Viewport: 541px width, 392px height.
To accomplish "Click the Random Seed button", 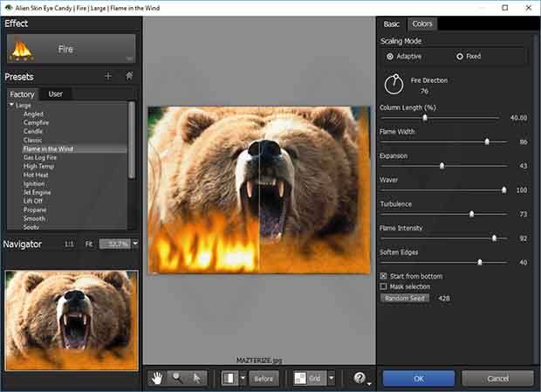I will (404, 298).
